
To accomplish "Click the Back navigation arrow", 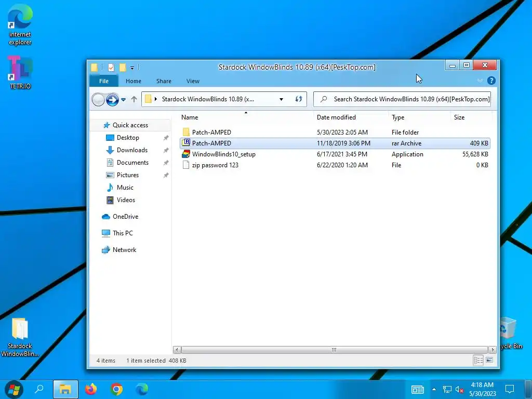I will coord(98,99).
